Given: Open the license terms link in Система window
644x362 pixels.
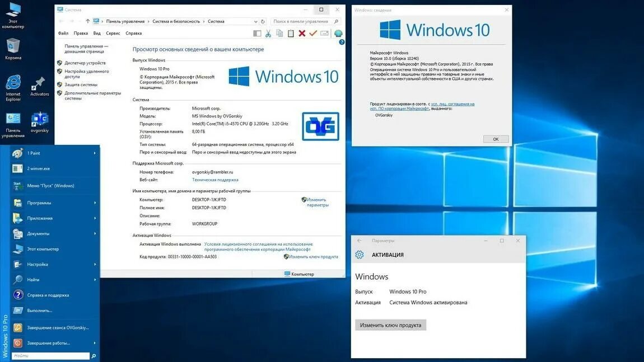Looking at the screenshot, I should 258,247.
